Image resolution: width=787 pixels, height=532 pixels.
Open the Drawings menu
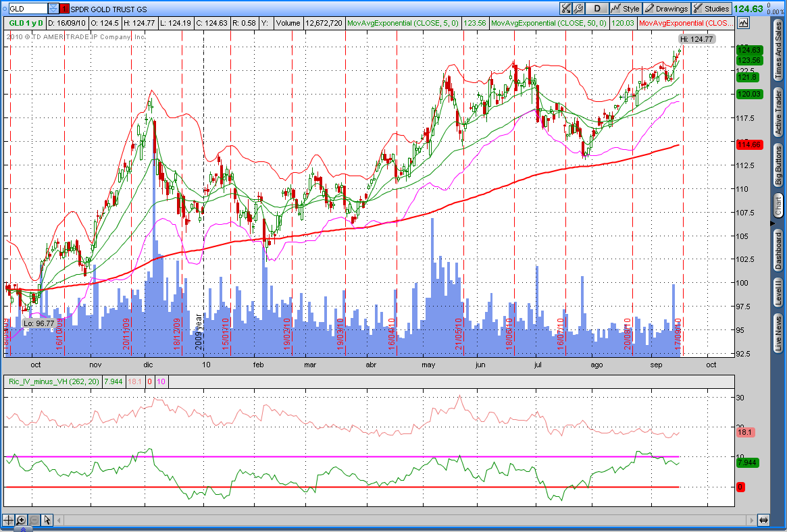666,9
